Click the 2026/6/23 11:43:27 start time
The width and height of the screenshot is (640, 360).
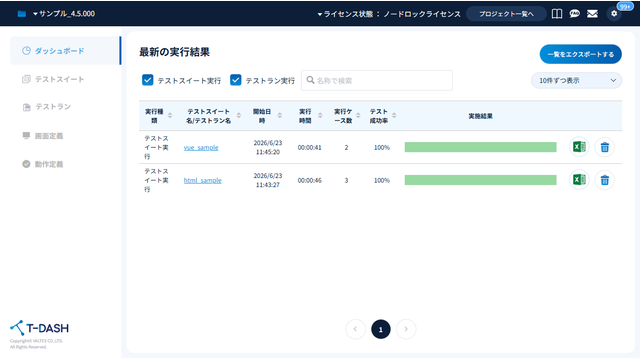(x=268, y=180)
